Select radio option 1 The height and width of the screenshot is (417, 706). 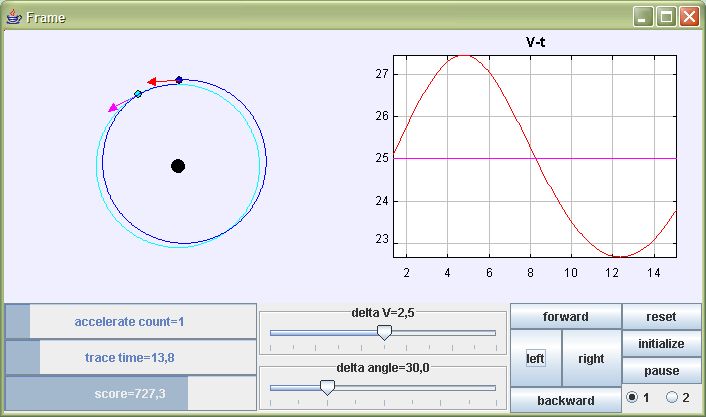[x=632, y=397]
